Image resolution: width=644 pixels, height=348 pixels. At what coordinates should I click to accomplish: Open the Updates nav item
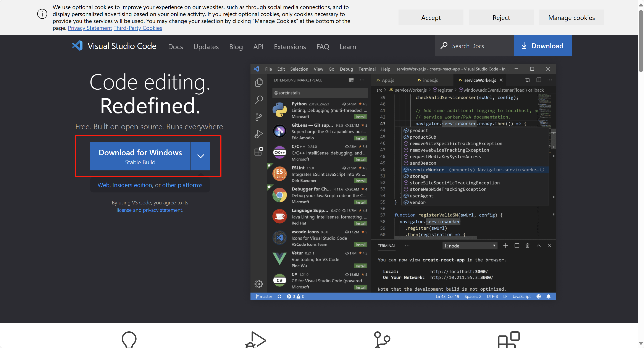(206, 47)
